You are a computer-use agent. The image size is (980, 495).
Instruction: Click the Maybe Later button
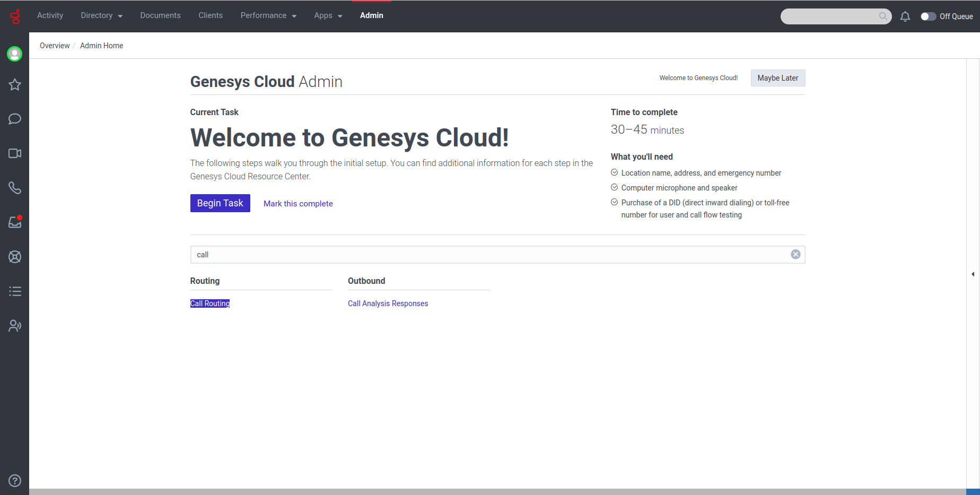(x=778, y=78)
